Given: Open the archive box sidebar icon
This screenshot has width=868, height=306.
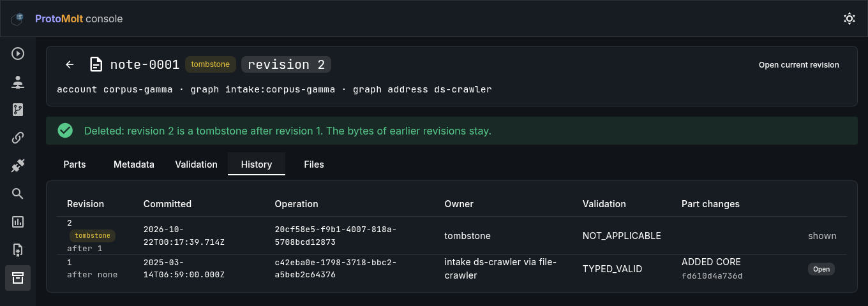Looking at the screenshot, I should coord(18,278).
